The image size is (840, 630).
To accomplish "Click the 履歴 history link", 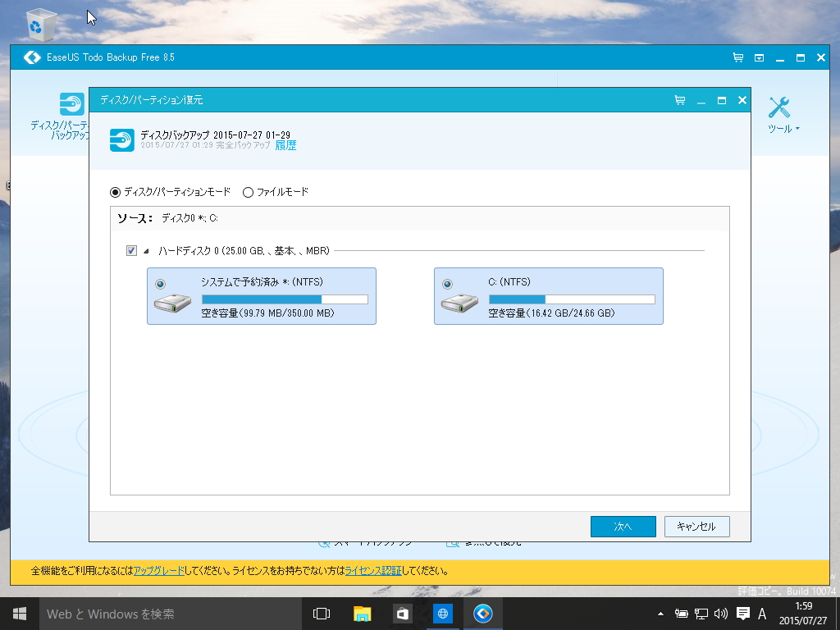I will point(285,145).
